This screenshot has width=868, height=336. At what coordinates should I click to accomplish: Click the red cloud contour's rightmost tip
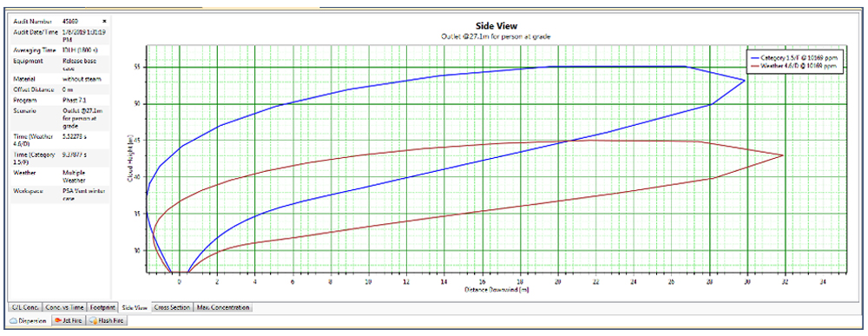(783, 155)
